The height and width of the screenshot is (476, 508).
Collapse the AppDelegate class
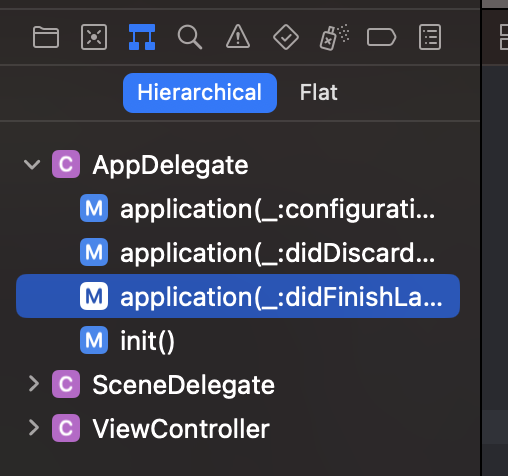[32, 164]
